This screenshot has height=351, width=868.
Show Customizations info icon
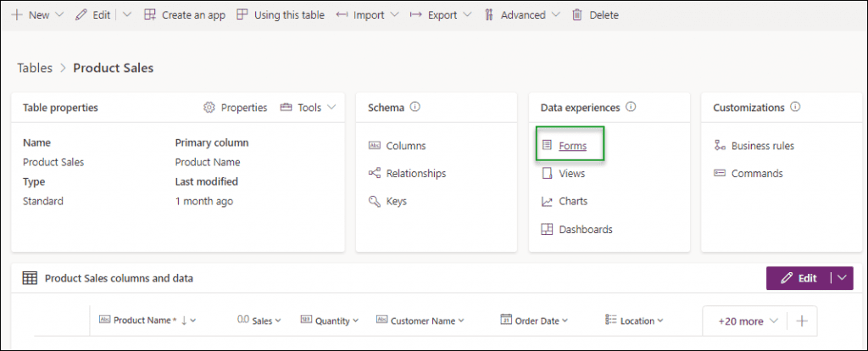point(795,107)
